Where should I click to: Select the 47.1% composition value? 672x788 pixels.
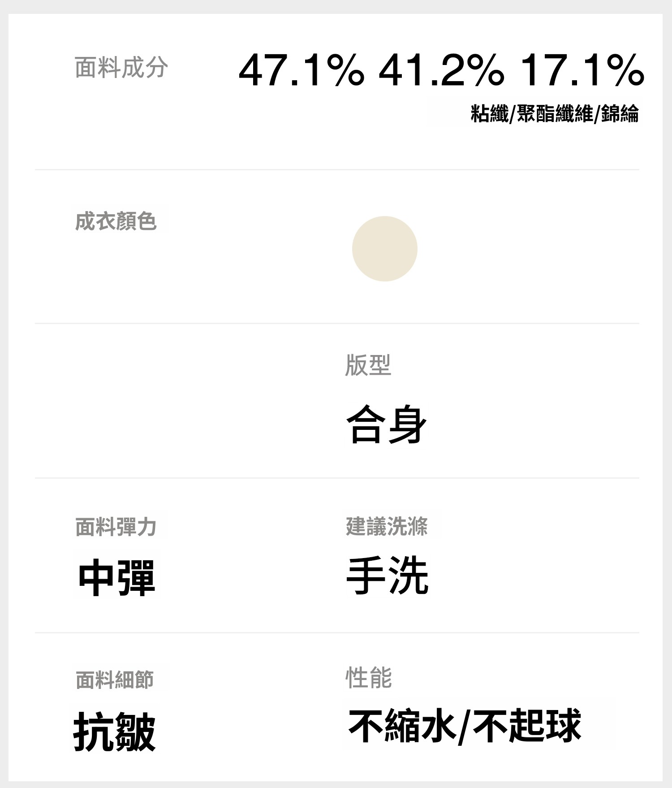(x=301, y=70)
